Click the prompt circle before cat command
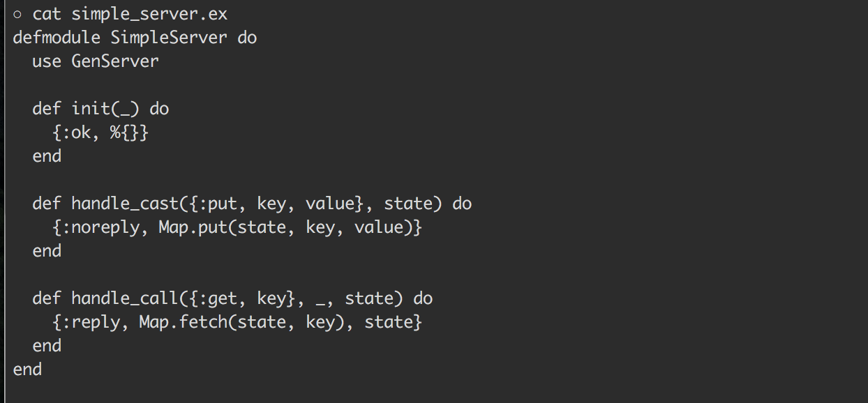 tap(17, 14)
